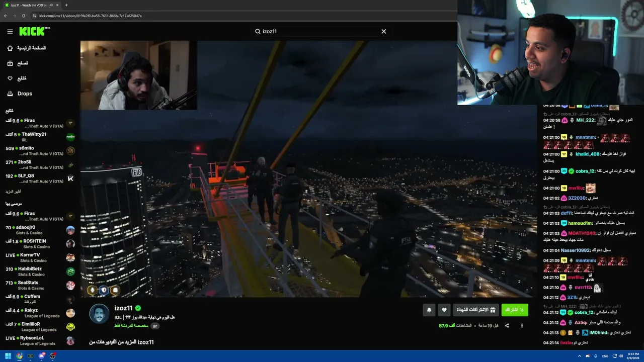This screenshot has height=362, width=644.
Task: Open izoz11 channel name below video
Action: tap(123, 308)
